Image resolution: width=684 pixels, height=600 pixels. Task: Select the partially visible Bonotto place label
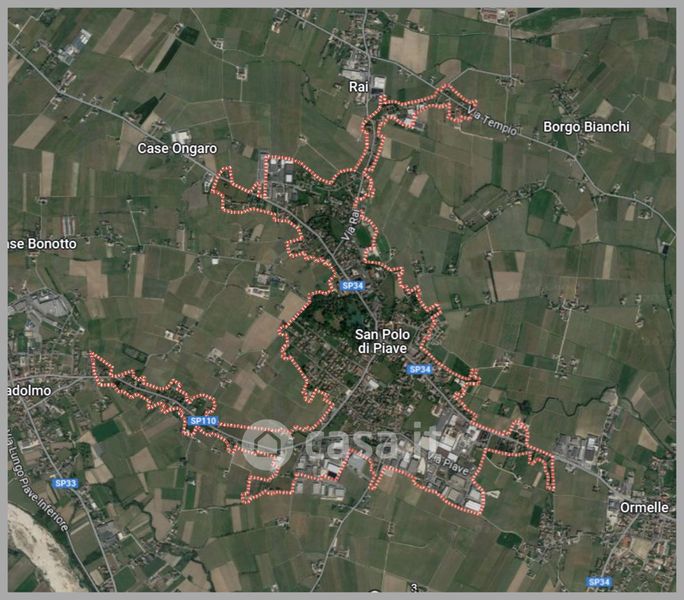(42, 243)
